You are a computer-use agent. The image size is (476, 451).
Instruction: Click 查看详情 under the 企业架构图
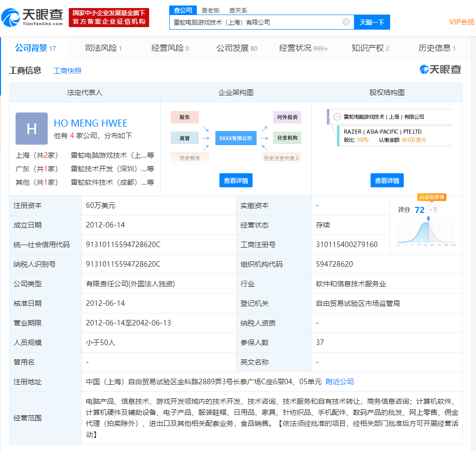coord(236,181)
